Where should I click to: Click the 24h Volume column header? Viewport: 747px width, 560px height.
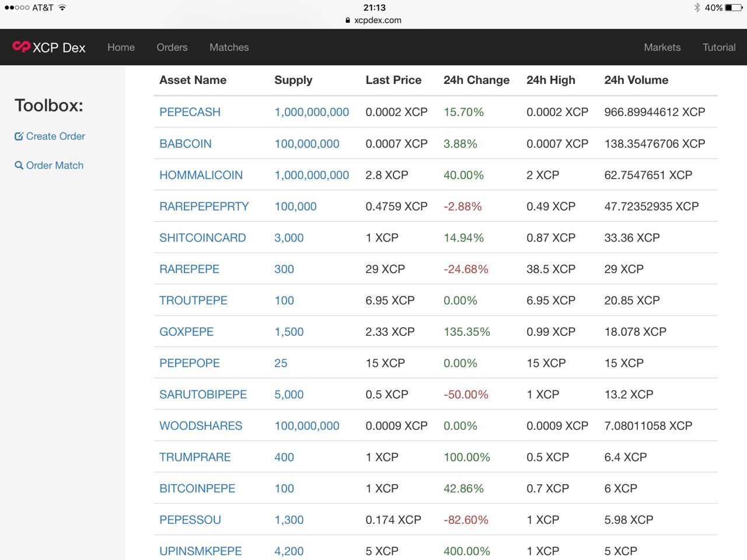[636, 80]
